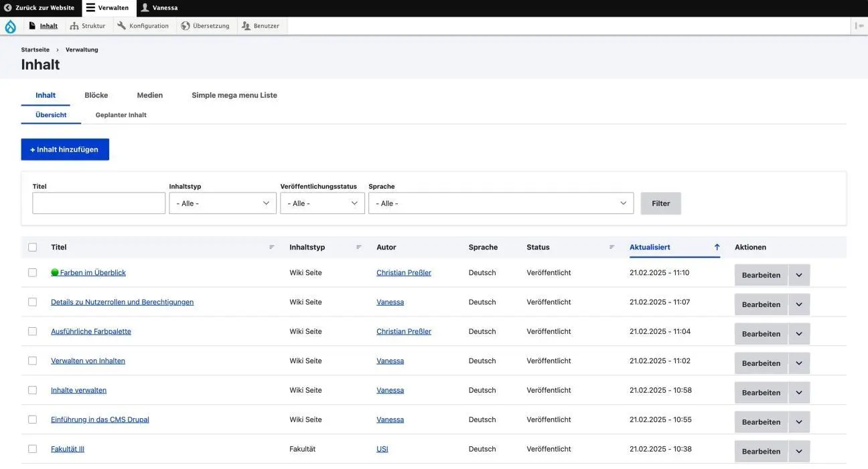The height and width of the screenshot is (469, 868).
Task: Click the Drupal logo home icon
Action: click(x=10, y=26)
